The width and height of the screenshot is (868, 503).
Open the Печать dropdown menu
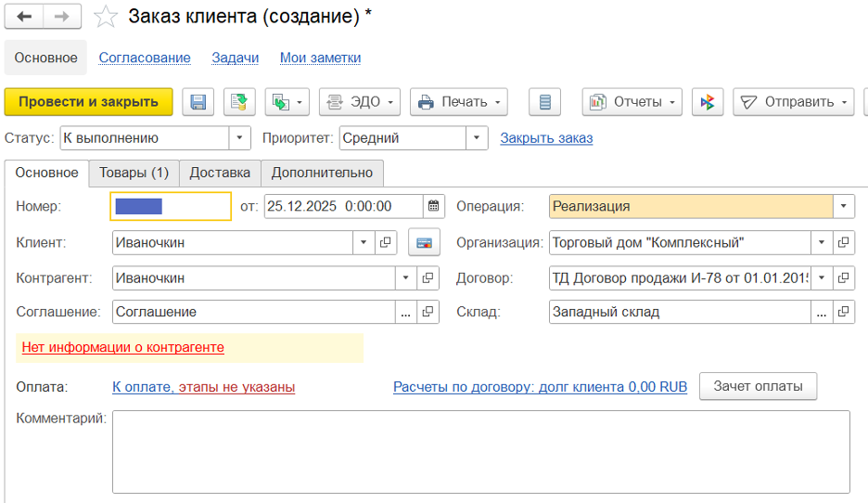tap(459, 102)
